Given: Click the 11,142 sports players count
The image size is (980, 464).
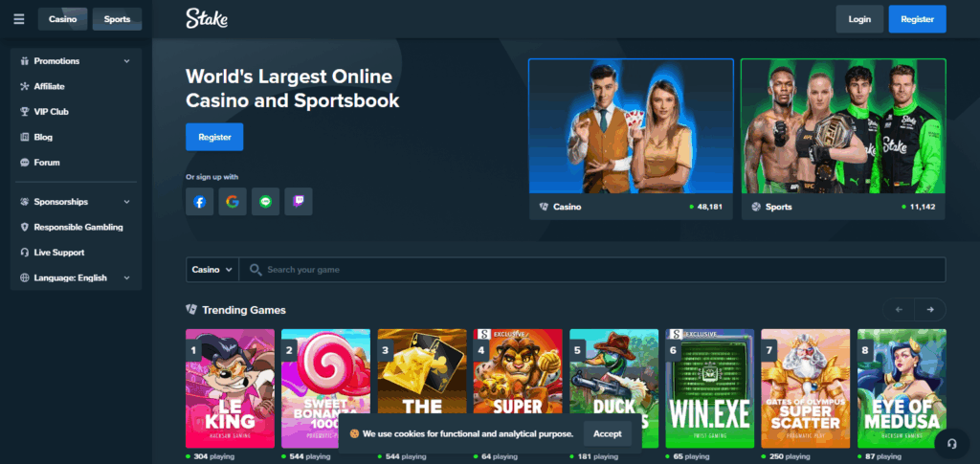Looking at the screenshot, I should click(923, 207).
